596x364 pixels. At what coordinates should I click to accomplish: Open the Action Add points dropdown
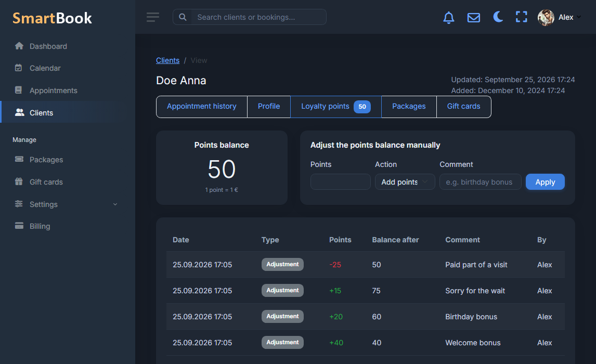(405, 182)
